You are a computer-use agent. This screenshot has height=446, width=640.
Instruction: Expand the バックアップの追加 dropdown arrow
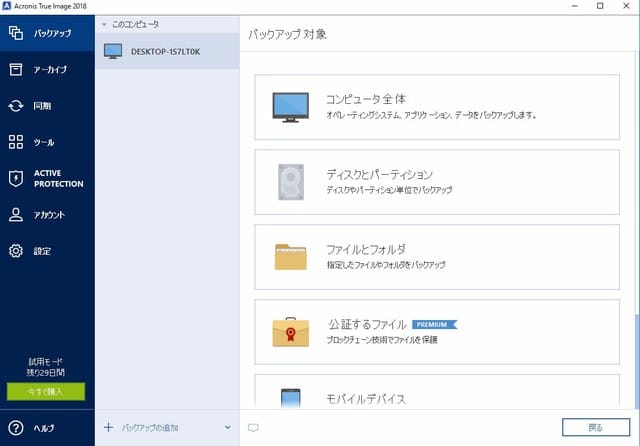click(228, 428)
